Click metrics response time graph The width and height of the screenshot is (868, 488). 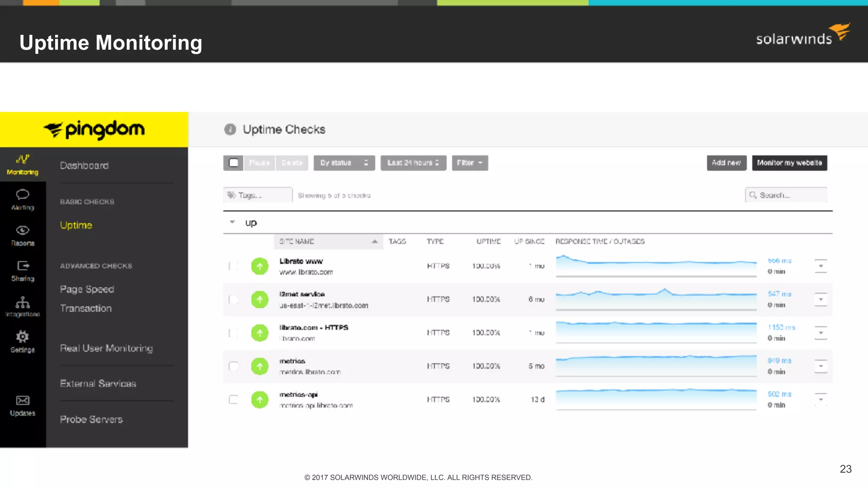point(656,366)
